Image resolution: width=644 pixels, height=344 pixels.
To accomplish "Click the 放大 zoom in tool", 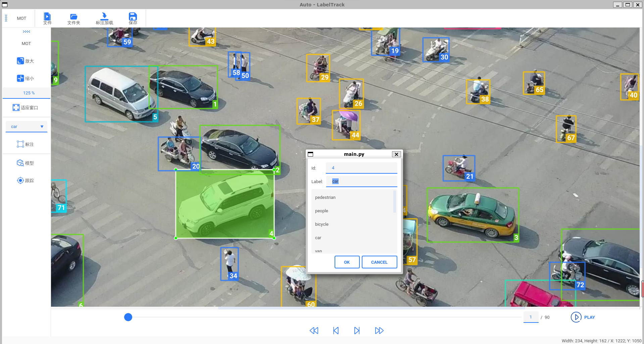I will click(x=26, y=61).
